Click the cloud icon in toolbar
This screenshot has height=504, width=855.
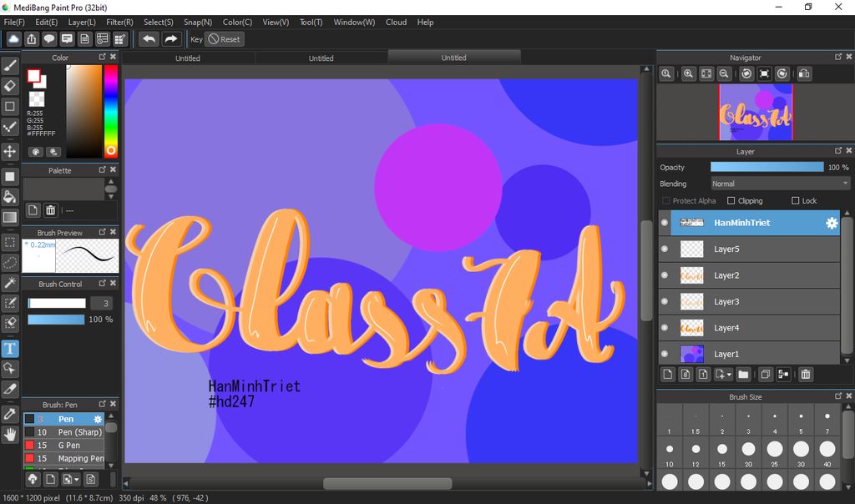click(13, 39)
